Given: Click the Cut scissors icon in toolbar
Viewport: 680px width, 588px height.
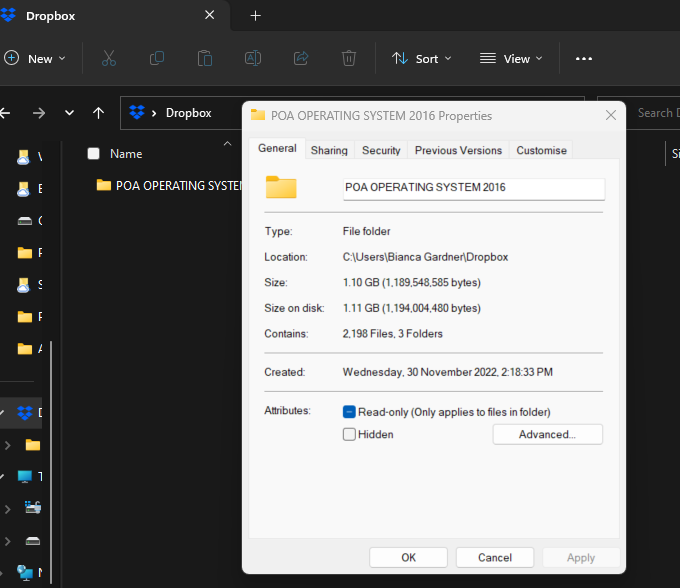Looking at the screenshot, I should point(109,58).
